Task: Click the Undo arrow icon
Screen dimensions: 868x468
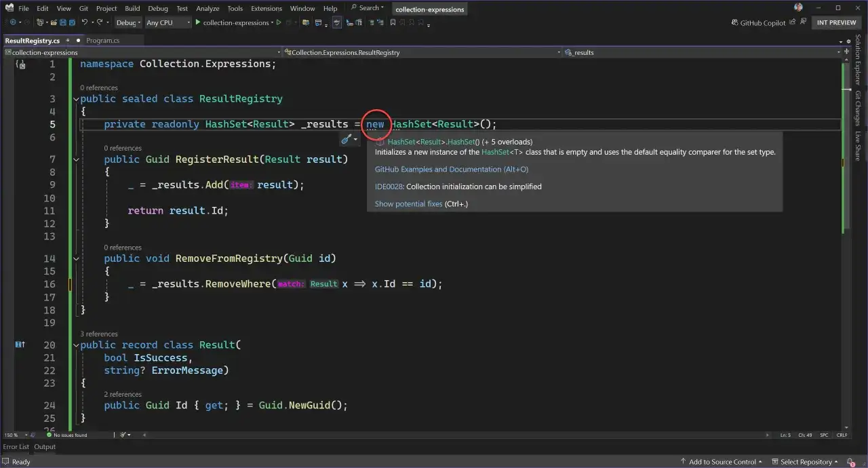Action: pyautogui.click(x=85, y=22)
